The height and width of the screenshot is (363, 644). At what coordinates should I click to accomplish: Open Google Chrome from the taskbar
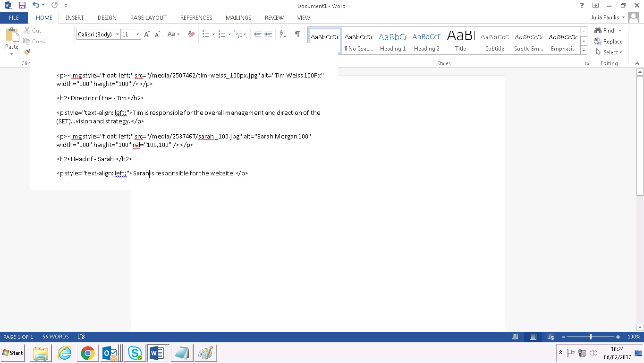(x=87, y=353)
